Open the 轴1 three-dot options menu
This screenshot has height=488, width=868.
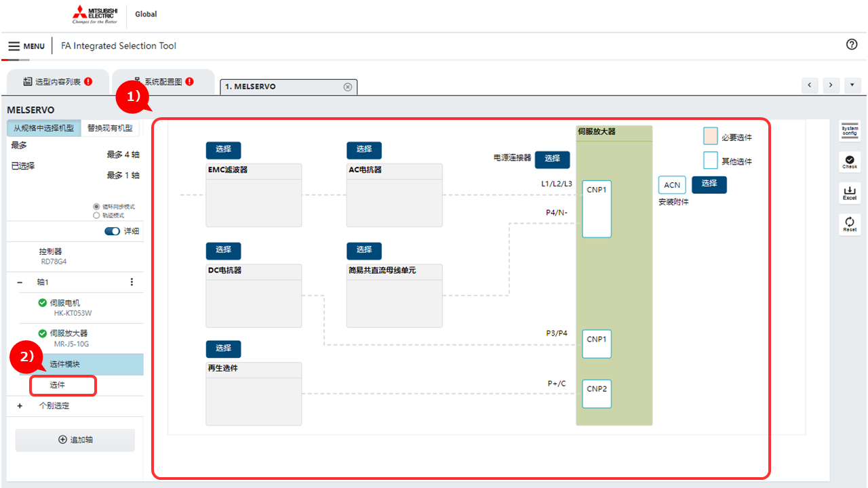[x=132, y=282]
